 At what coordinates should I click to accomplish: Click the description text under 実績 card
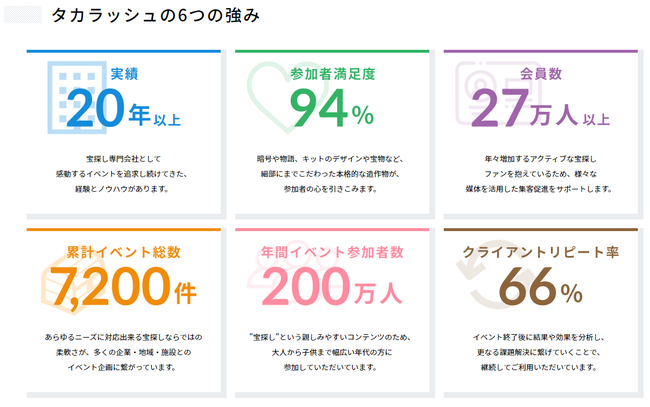tap(122, 174)
